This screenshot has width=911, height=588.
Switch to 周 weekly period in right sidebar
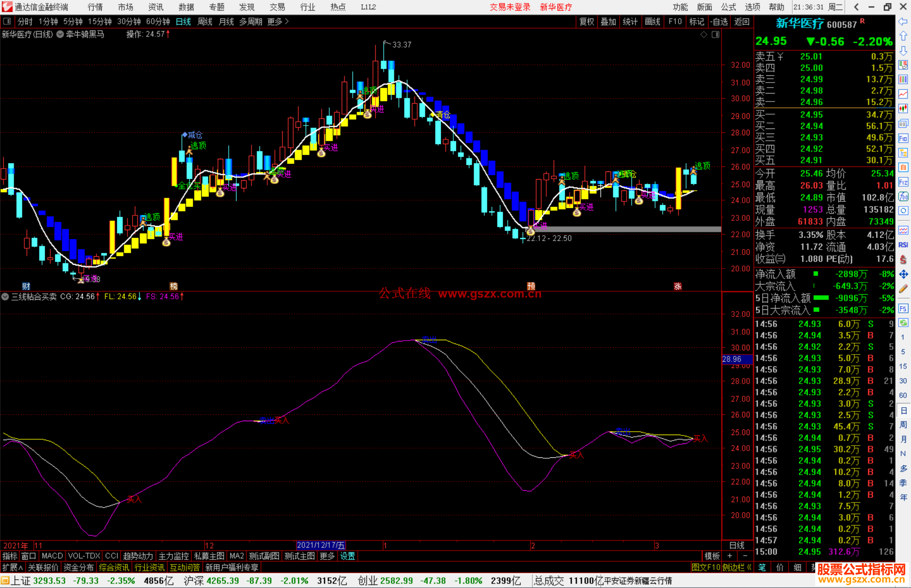click(903, 424)
